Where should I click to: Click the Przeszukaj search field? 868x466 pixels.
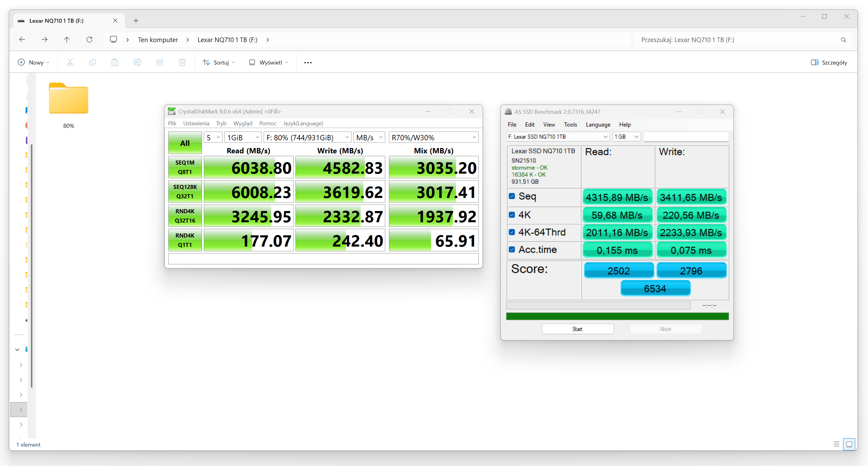[738, 40]
